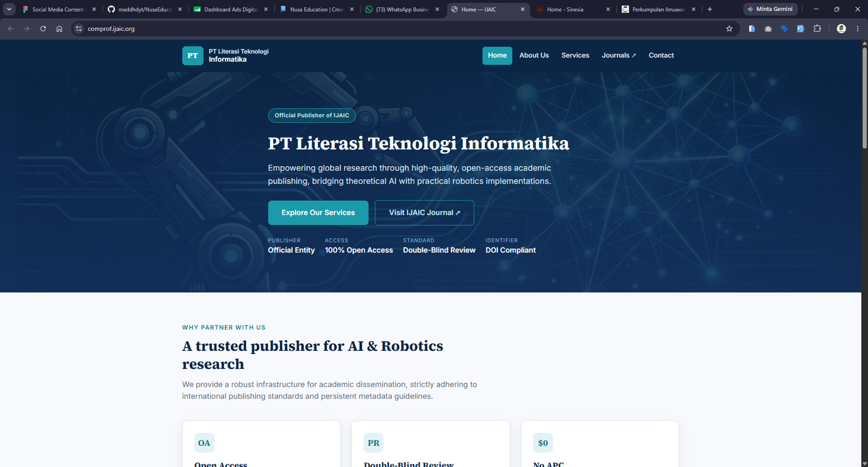
Task: Close the Perkumpulan Ilmuwan tab
Action: (693, 10)
